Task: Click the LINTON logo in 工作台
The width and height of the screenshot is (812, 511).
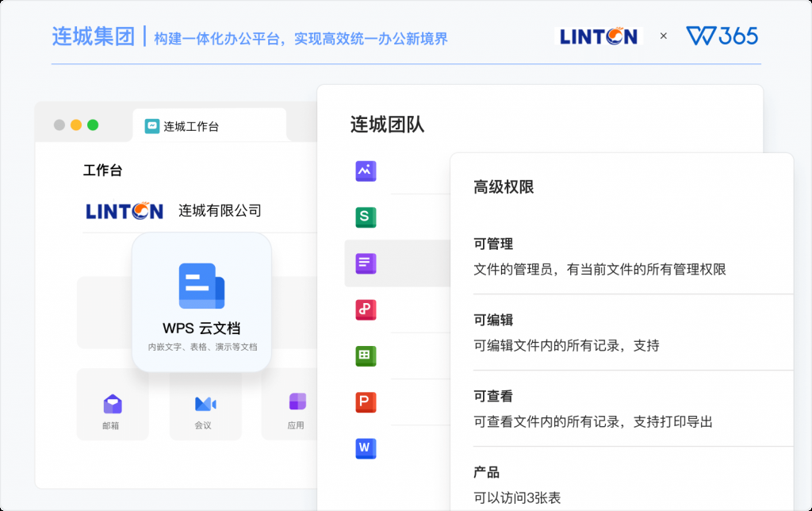Action: (x=124, y=210)
